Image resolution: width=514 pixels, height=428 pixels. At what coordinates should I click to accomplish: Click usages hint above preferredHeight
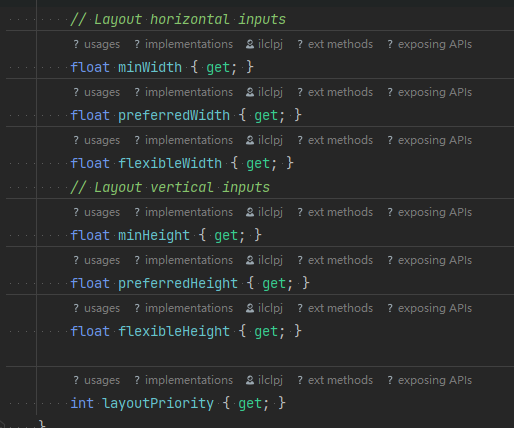tap(97, 260)
